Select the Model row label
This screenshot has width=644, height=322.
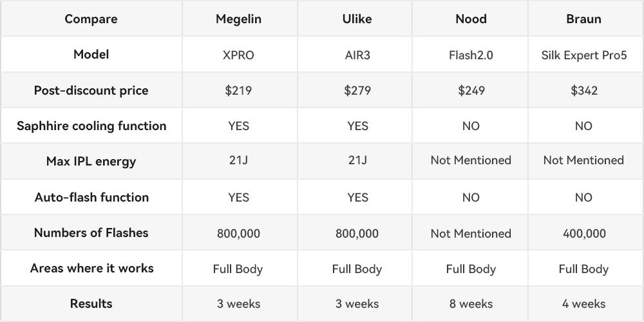(91, 54)
